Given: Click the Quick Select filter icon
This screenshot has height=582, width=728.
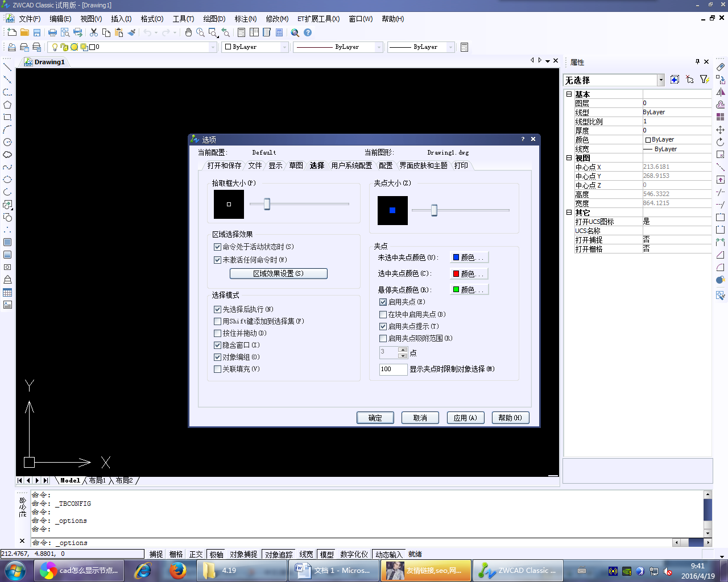Looking at the screenshot, I should click(704, 80).
